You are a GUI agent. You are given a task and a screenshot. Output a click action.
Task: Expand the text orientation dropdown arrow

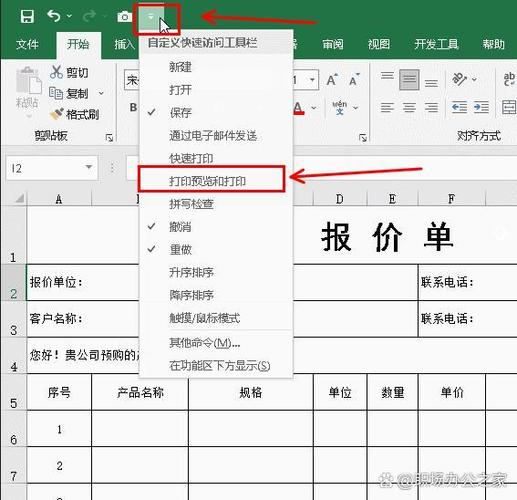474,79
